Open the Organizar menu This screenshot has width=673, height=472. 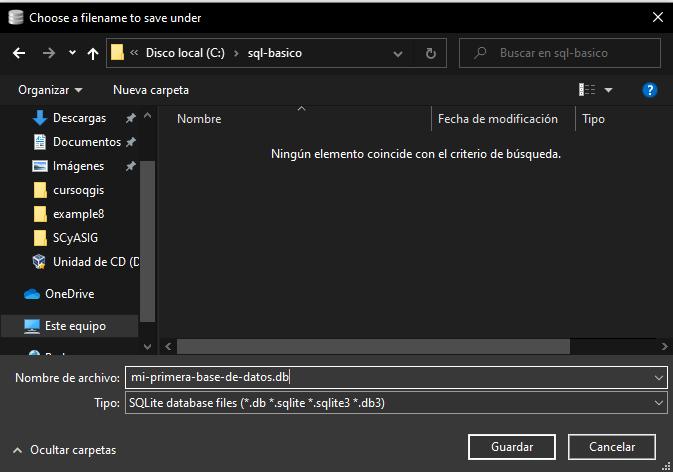(50, 90)
